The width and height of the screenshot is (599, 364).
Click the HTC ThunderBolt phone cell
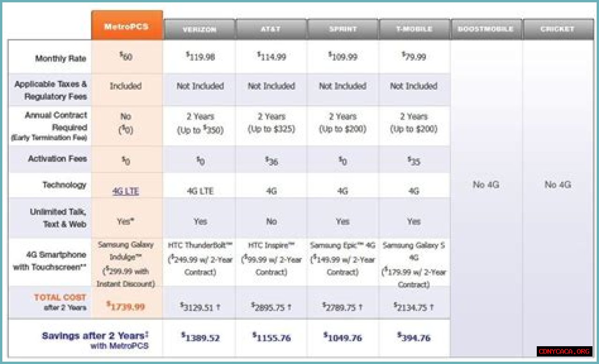tap(200, 259)
